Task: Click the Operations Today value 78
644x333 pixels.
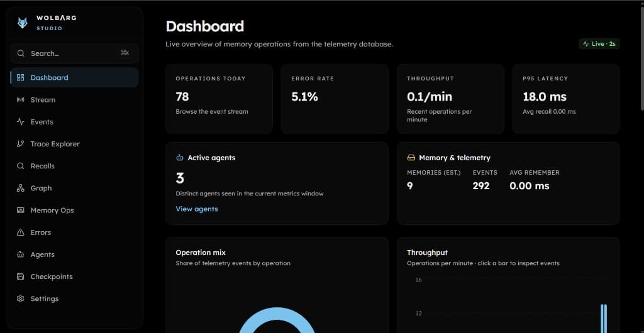Action: click(x=182, y=97)
